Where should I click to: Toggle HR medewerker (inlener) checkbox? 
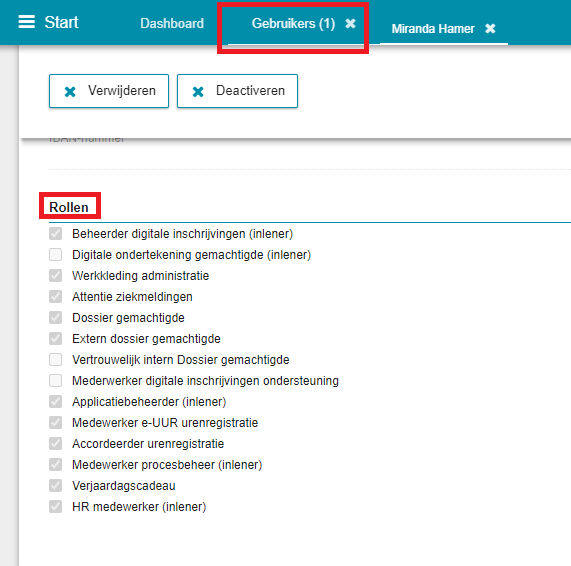pyautogui.click(x=55, y=507)
